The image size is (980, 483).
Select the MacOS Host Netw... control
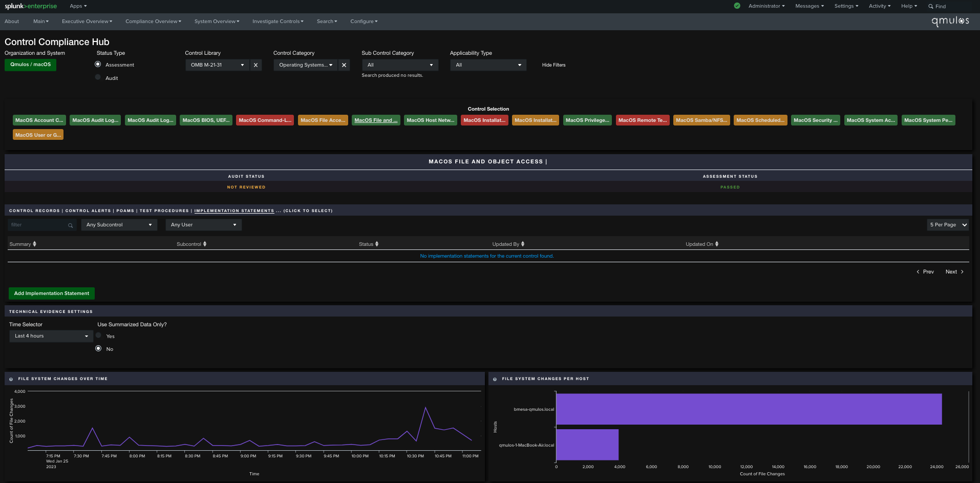pyautogui.click(x=431, y=120)
